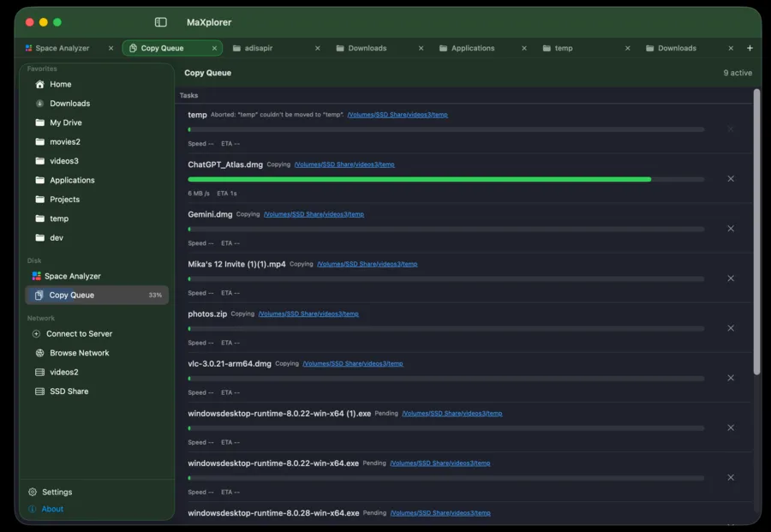Click the MaXplorer window title
Viewport: 771px width, 532px height.
[209, 22]
